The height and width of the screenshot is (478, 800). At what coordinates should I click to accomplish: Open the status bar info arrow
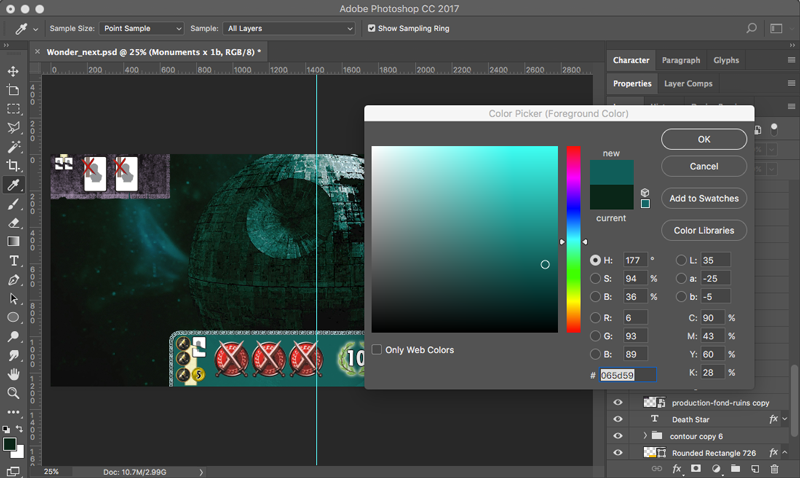tap(201, 472)
